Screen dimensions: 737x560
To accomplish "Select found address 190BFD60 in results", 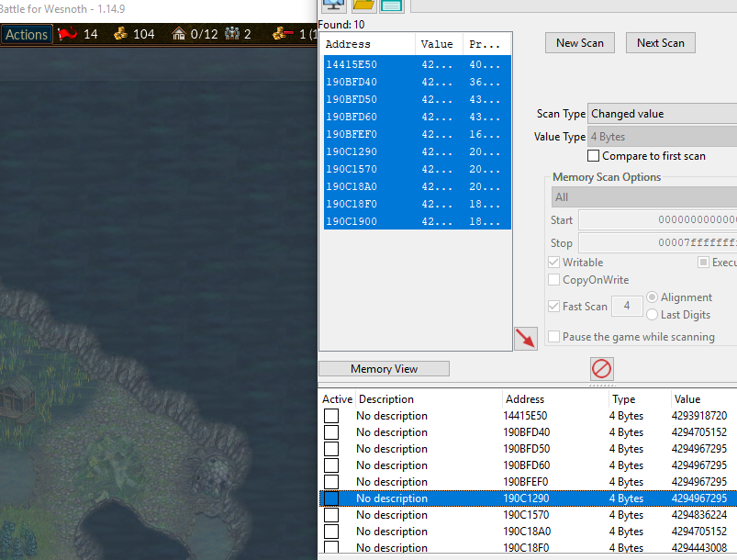I will pyautogui.click(x=417, y=117).
